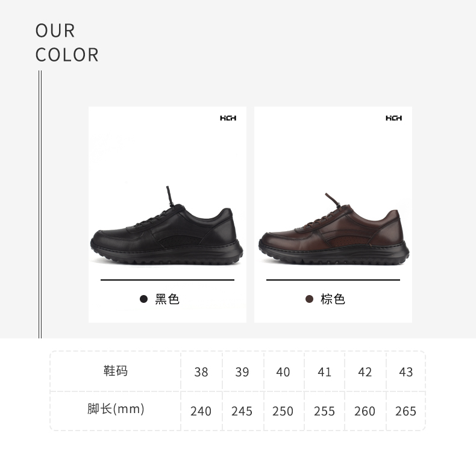Select shoe size 40 cell

tap(283, 372)
